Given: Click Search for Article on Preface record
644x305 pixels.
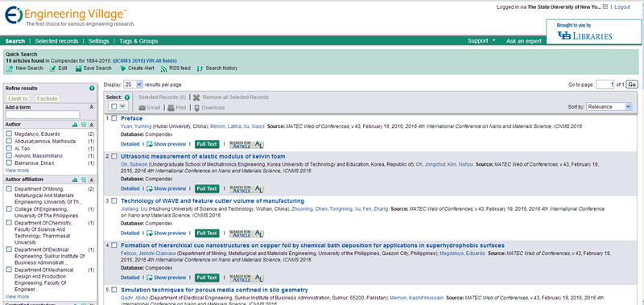Looking at the screenshot, I should tap(246, 144).
